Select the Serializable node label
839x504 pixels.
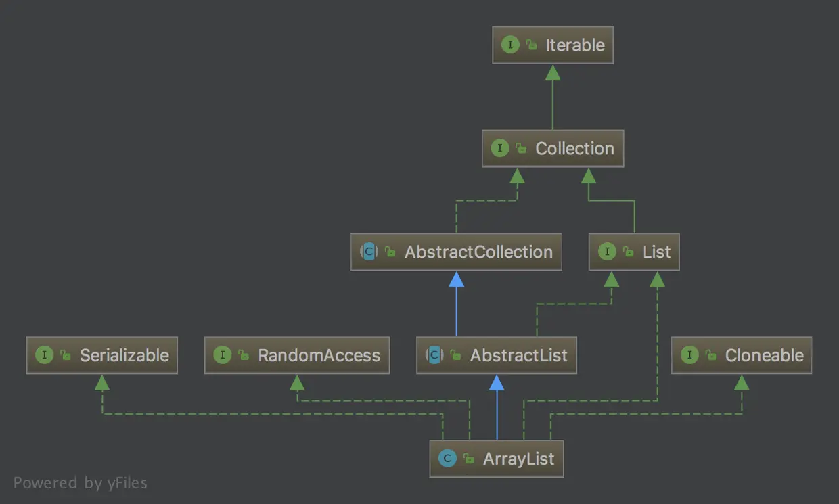coord(123,354)
